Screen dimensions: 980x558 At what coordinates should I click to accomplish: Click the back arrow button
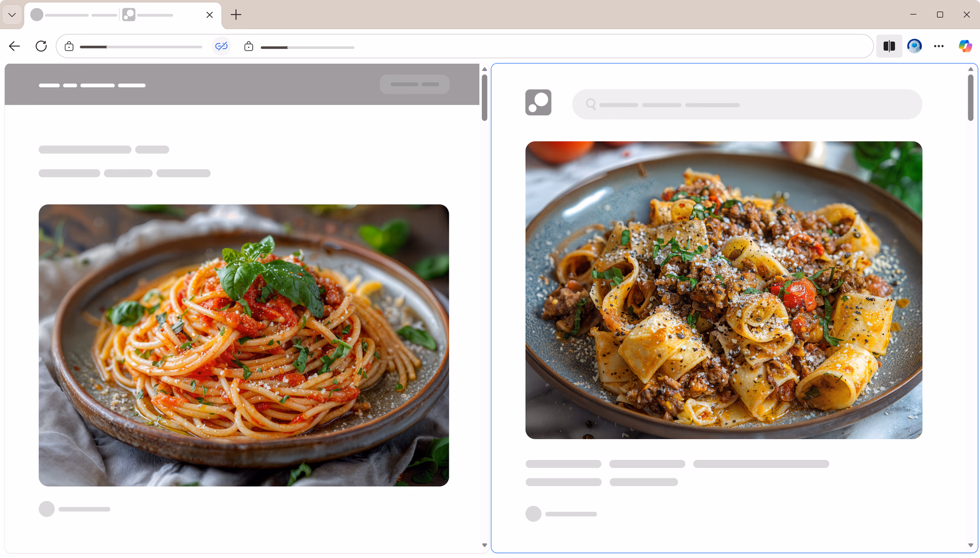[x=14, y=46]
